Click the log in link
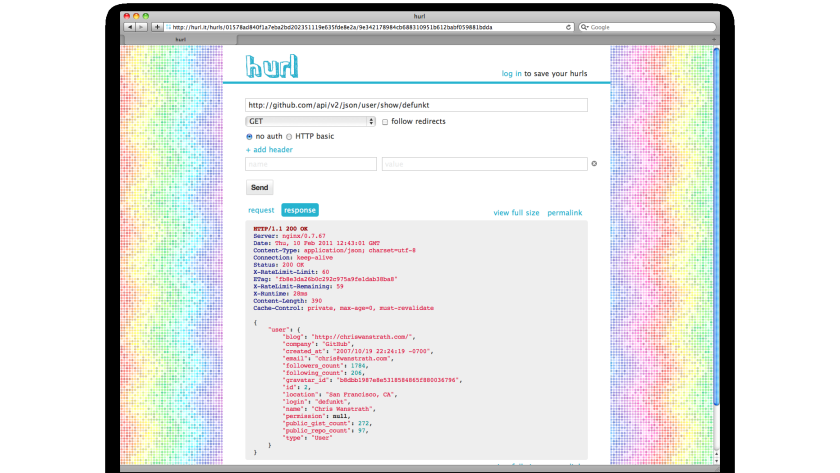Screen dimensions: 840x473 512,73
